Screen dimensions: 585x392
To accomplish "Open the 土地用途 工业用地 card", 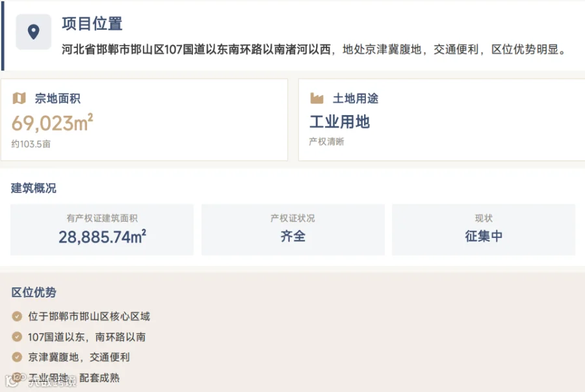I will point(442,120).
